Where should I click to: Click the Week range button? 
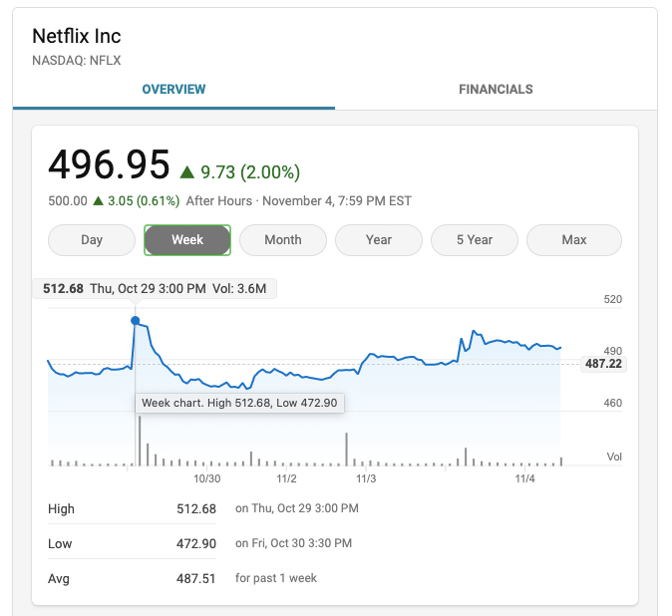point(187,240)
